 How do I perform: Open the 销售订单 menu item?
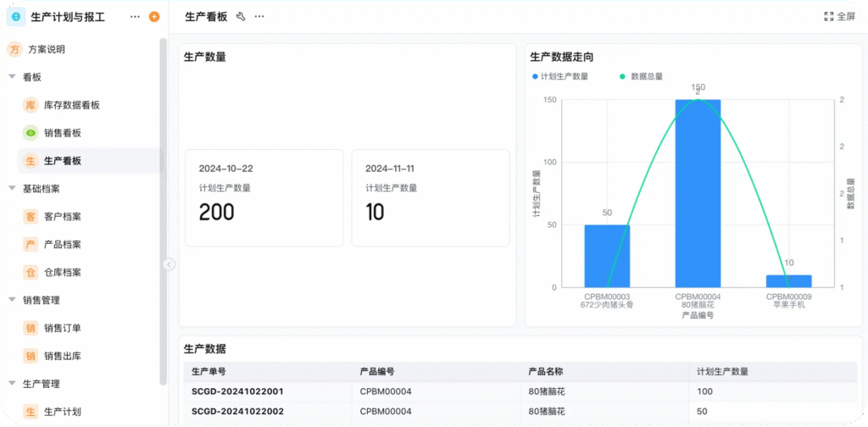point(62,329)
